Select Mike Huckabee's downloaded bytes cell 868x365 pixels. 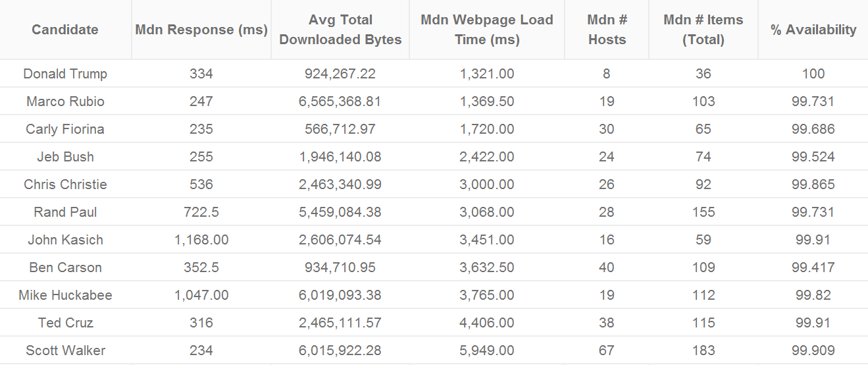click(x=340, y=295)
